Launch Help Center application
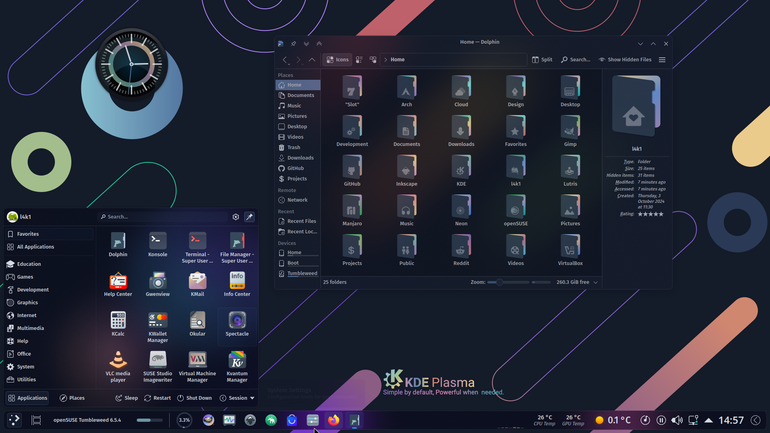Viewport: 770px width, 433px height. pos(118,284)
